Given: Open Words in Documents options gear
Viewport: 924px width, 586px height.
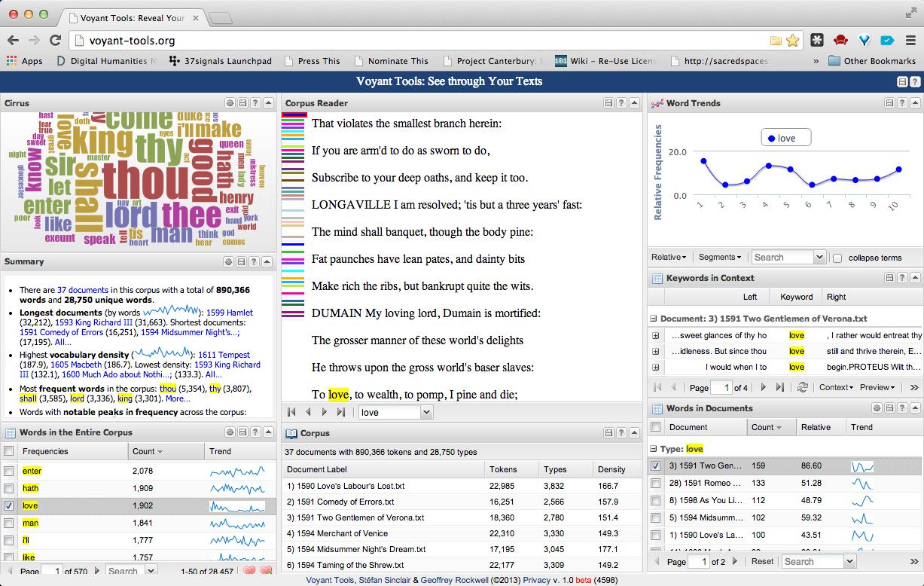Looking at the screenshot, I should pos(877,408).
